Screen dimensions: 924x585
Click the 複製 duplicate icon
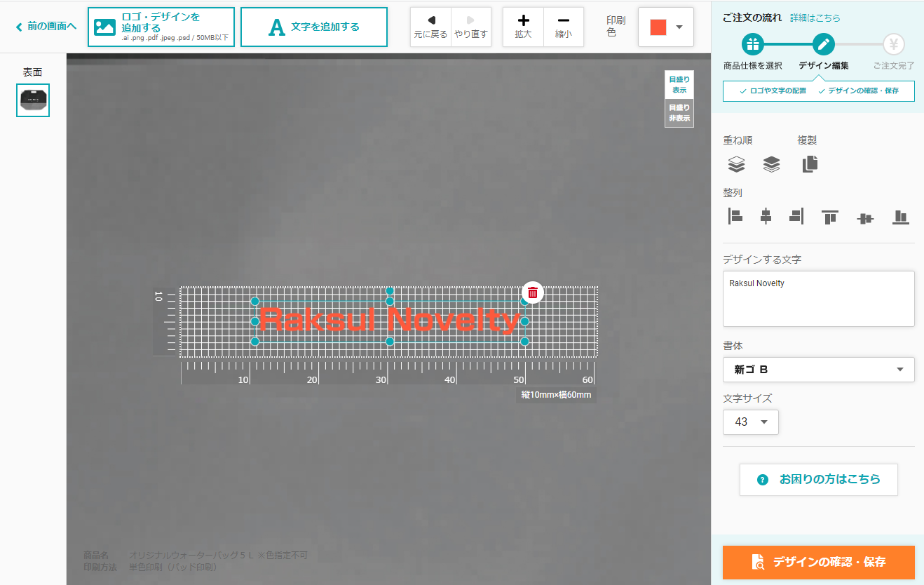pyautogui.click(x=810, y=164)
